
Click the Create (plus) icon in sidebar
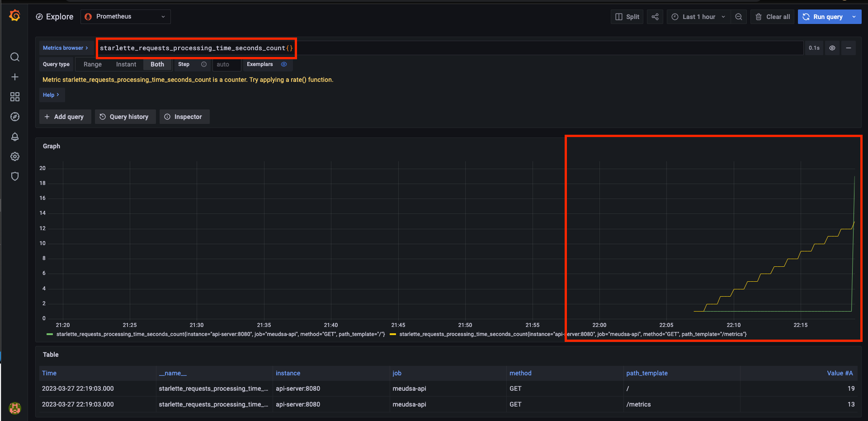pyautogui.click(x=15, y=77)
